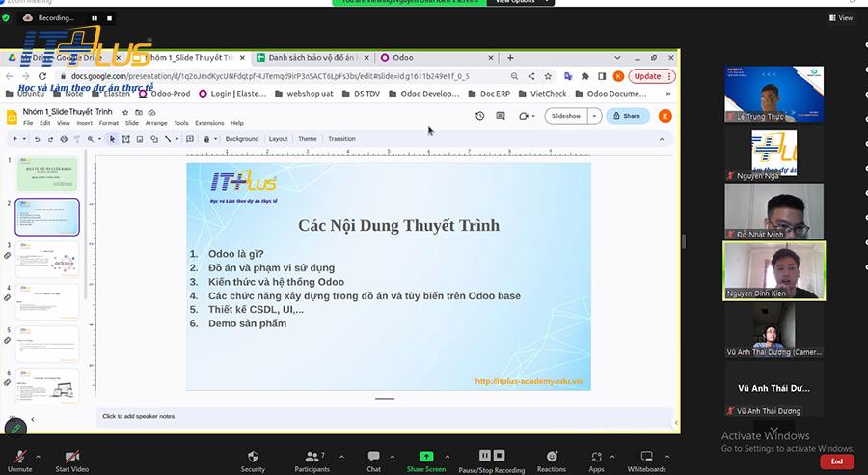Viewport: 868px width, 475px height.
Task: Switch to the Odoo browser tab
Action: [x=403, y=58]
